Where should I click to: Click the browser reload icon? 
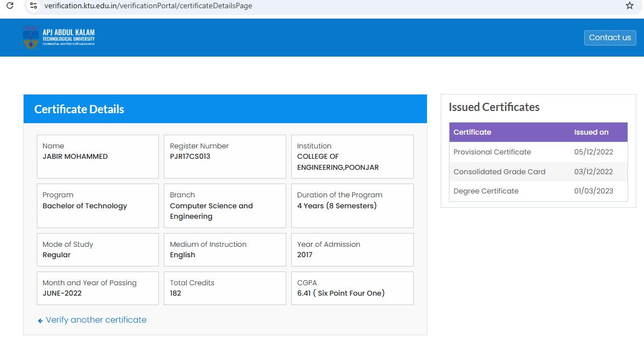(x=9, y=5)
